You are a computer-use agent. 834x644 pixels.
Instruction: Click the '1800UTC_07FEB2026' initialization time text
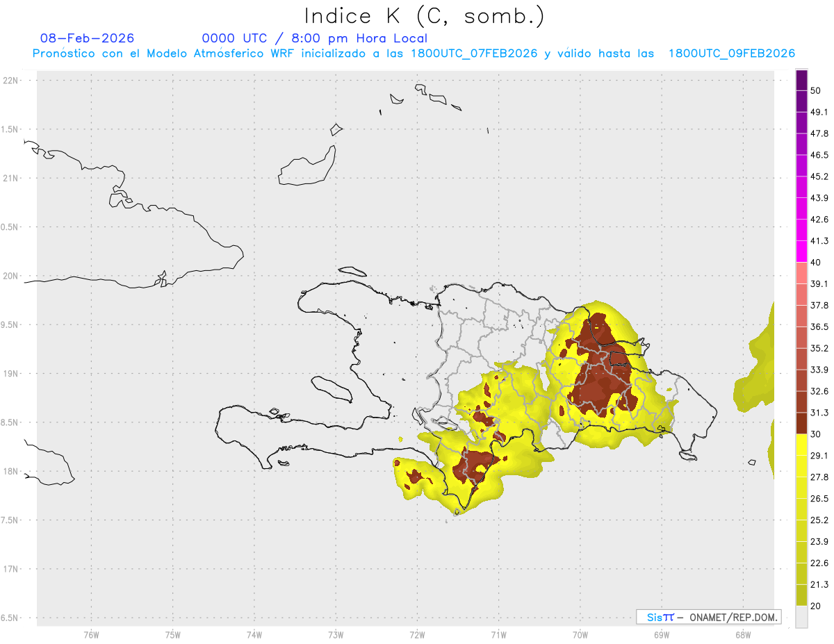(474, 53)
